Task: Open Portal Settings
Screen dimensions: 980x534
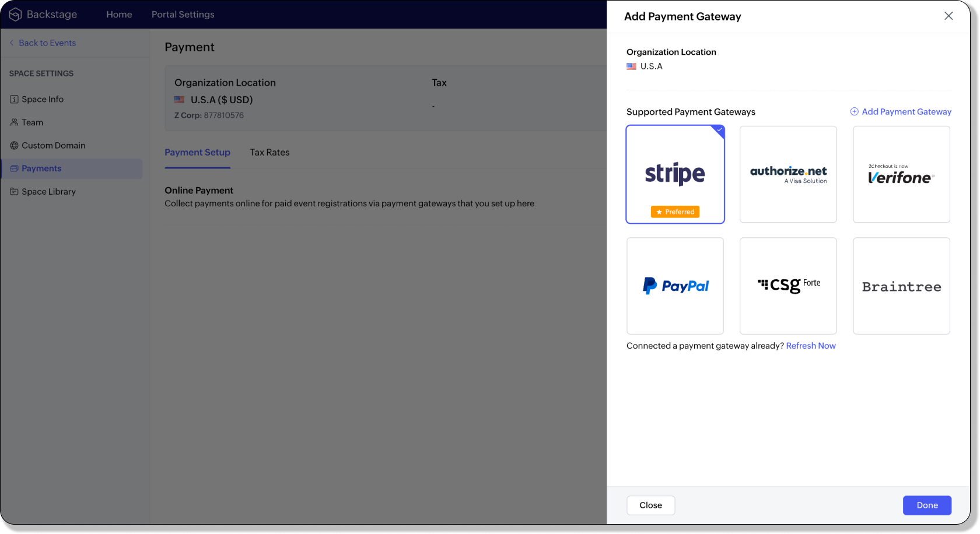Action: tap(183, 15)
